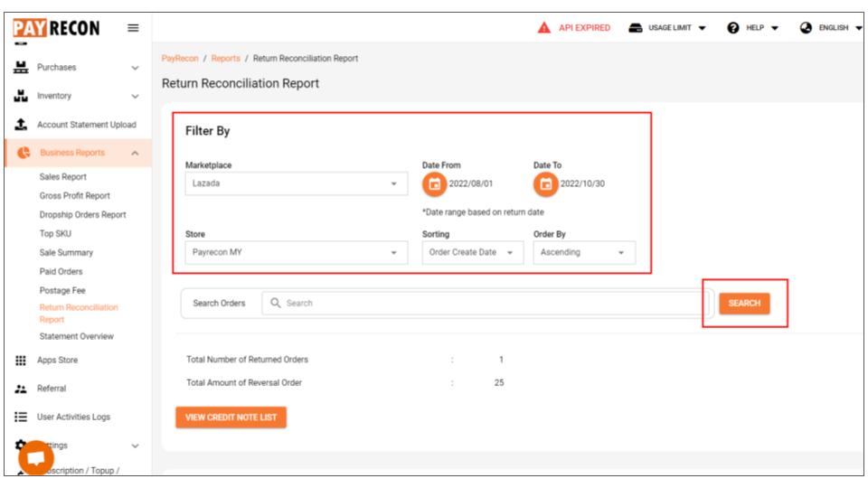Toggle the hamburger sidebar menu

click(x=133, y=28)
